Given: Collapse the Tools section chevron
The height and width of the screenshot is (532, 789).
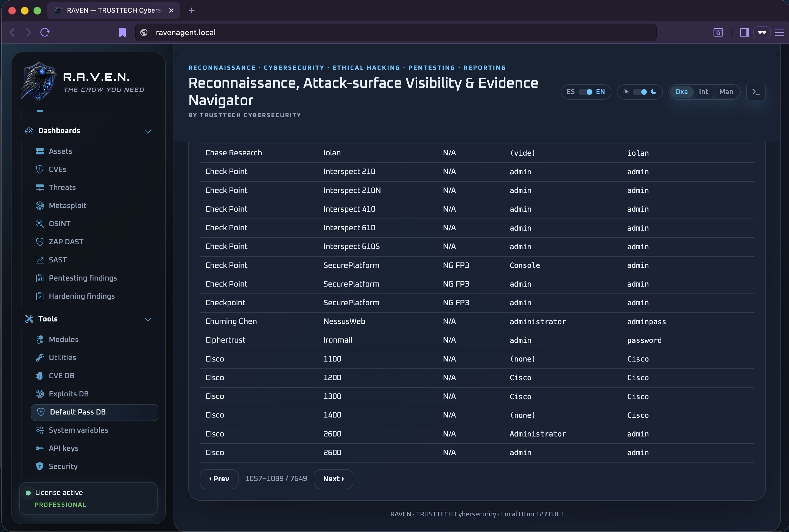Looking at the screenshot, I should pyautogui.click(x=148, y=319).
